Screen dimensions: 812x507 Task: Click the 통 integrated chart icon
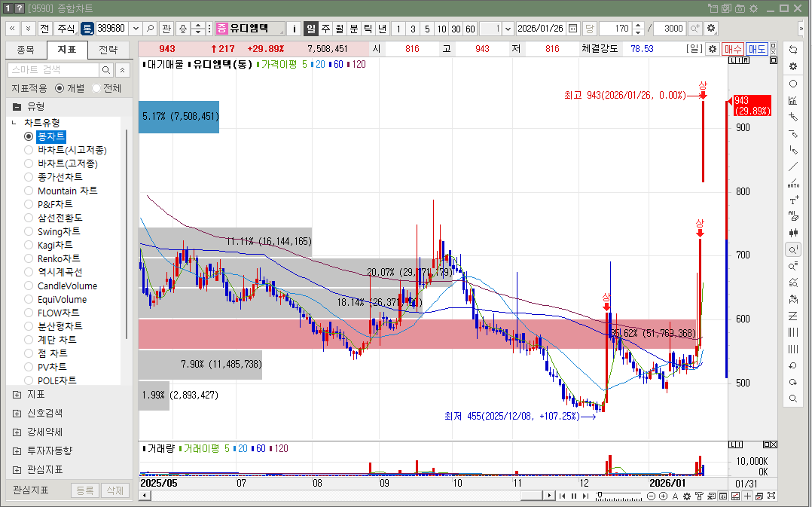pos(87,29)
